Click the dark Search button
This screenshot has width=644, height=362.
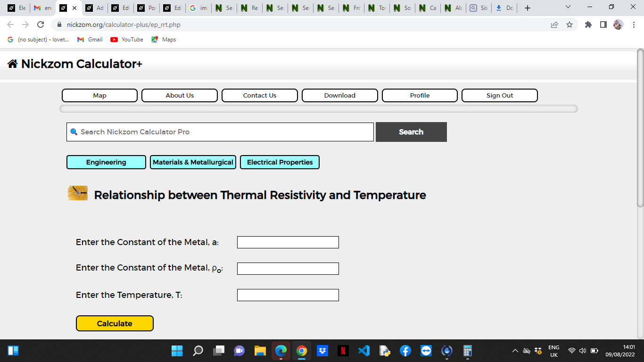[411, 132]
